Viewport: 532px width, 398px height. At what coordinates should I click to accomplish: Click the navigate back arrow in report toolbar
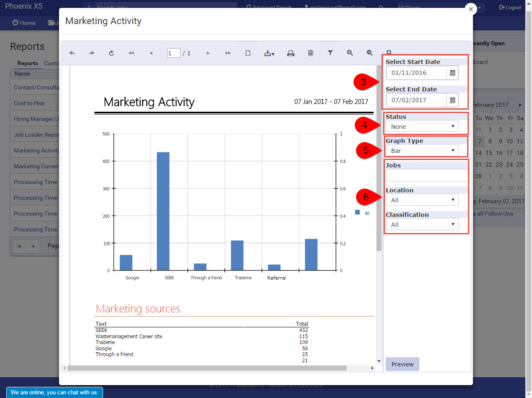[x=72, y=53]
